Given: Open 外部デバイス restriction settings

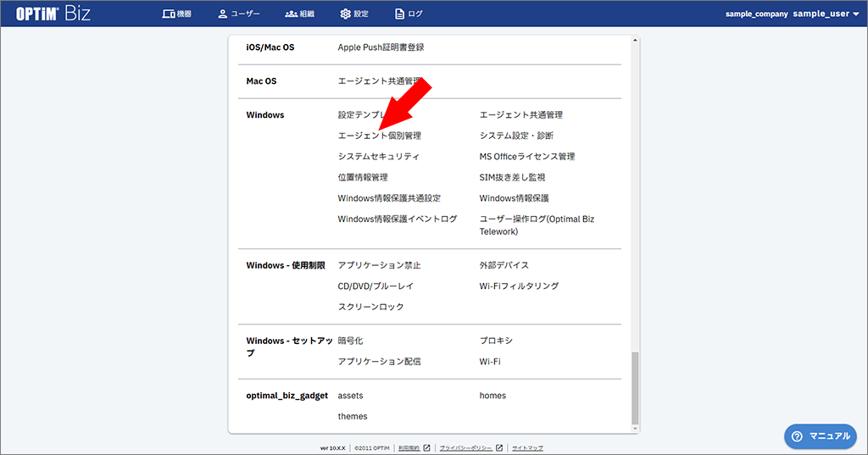Looking at the screenshot, I should (504, 266).
